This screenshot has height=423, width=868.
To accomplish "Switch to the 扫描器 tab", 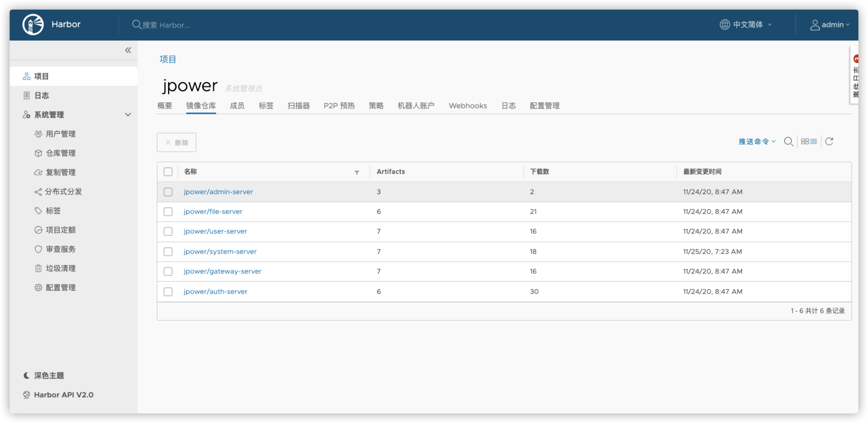I will pos(298,106).
